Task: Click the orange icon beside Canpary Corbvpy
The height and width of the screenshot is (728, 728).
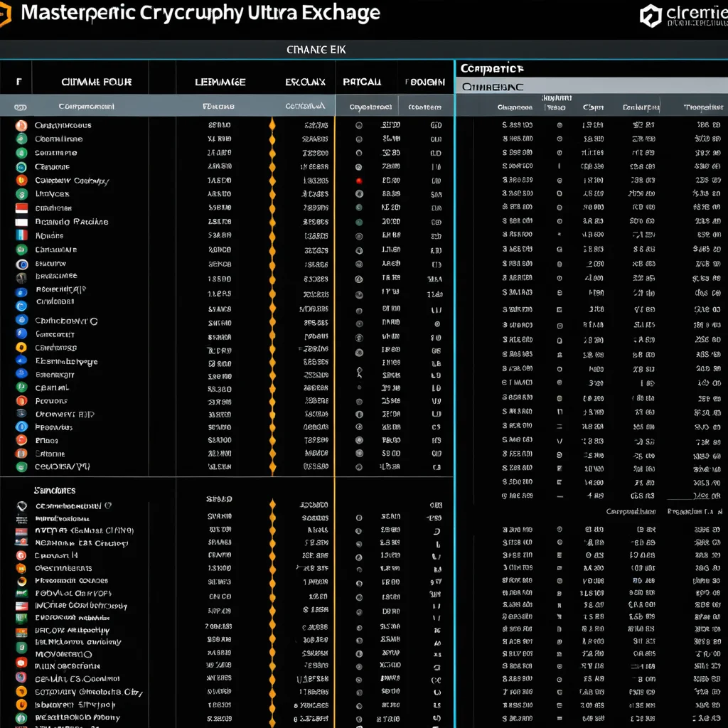Action: pos(21,180)
